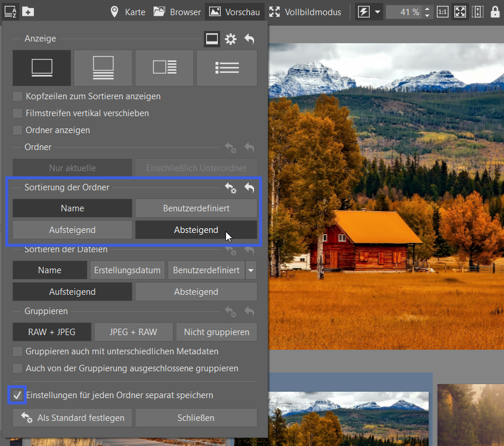The height and width of the screenshot is (446, 504).
Task: Select the filmstrip-below view layout icon
Action: [103, 68]
